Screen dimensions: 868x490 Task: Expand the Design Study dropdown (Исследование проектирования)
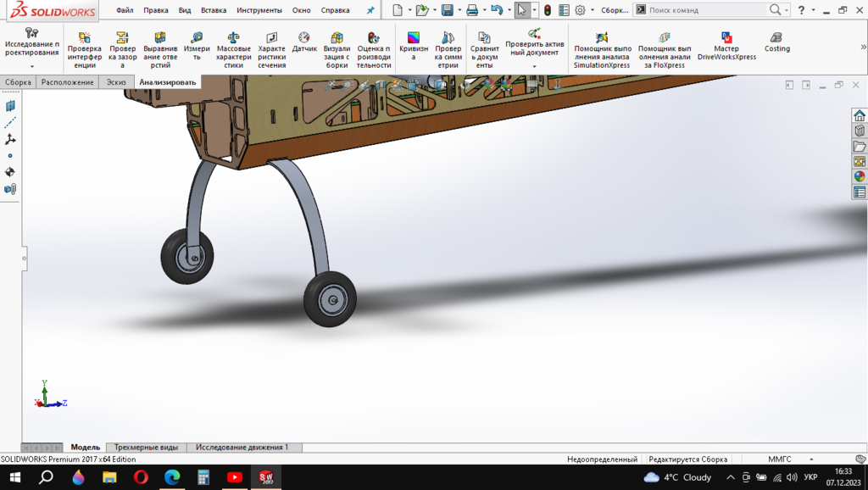pyautogui.click(x=32, y=66)
